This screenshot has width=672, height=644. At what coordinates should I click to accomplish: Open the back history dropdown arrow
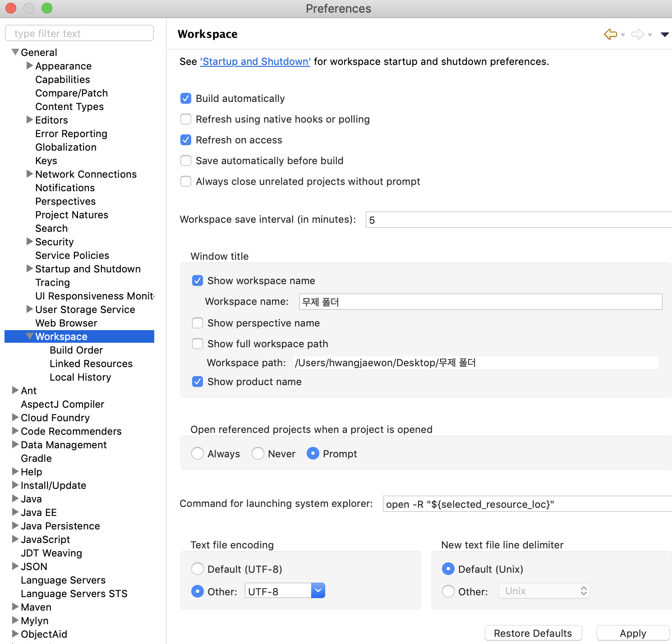623,35
